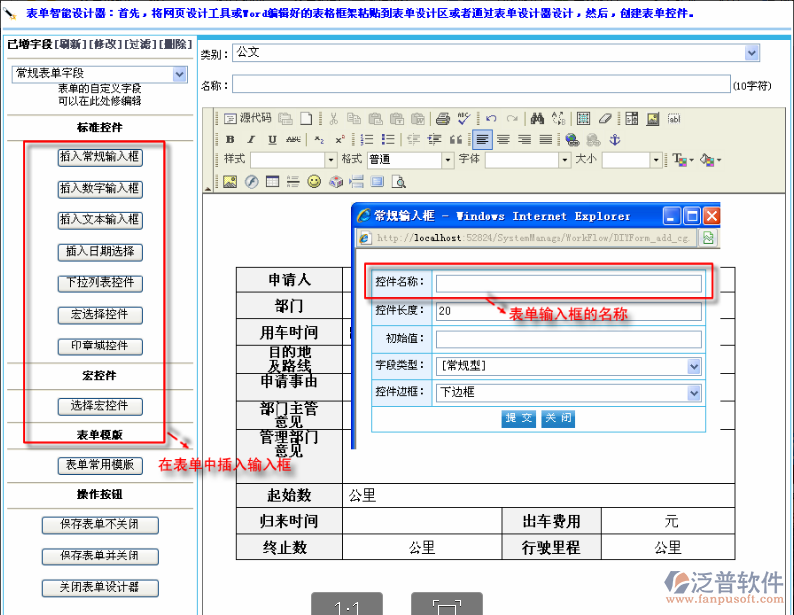The image size is (794, 615).
Task: Click the 控件名称 input field
Action: pyautogui.click(x=568, y=283)
